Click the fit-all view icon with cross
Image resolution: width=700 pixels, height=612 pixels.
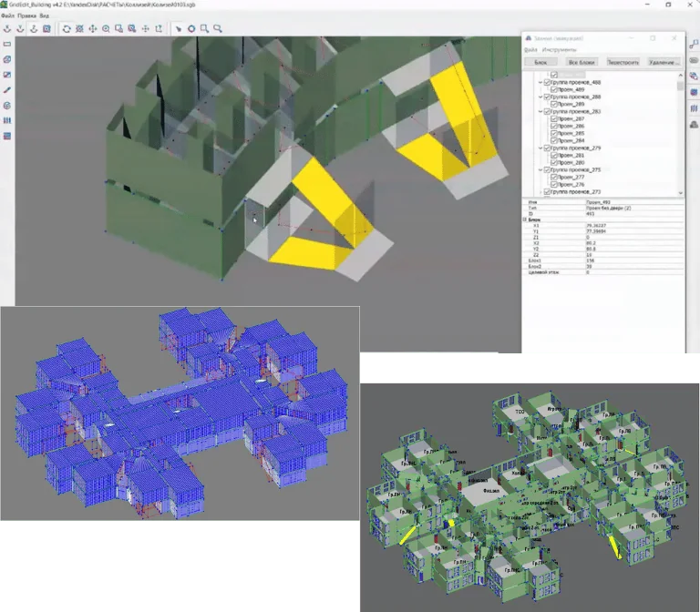pyautogui.click(x=79, y=28)
